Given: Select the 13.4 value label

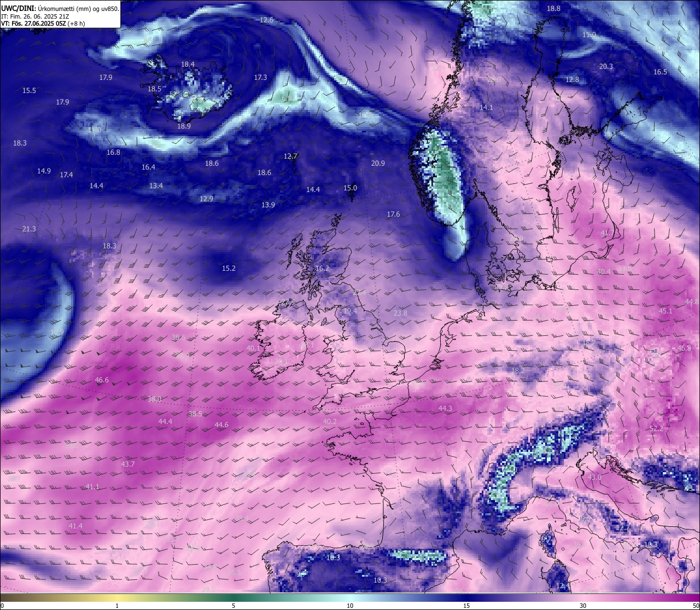Looking at the screenshot, I should (x=156, y=186).
